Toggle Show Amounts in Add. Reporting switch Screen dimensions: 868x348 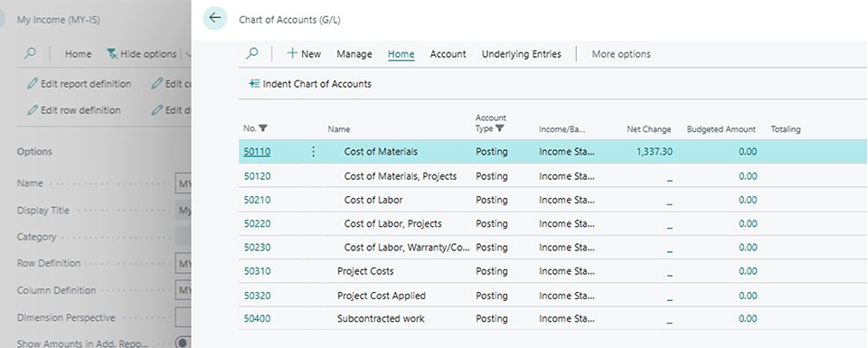tap(184, 343)
